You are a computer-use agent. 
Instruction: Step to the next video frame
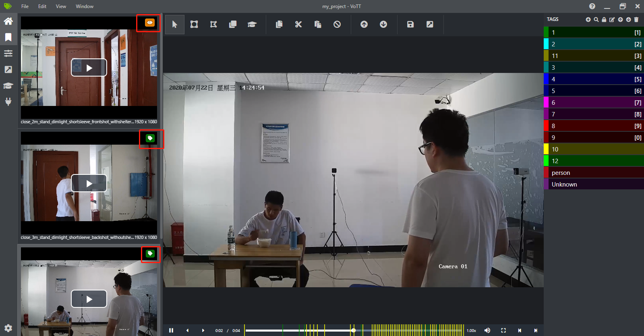click(203, 330)
